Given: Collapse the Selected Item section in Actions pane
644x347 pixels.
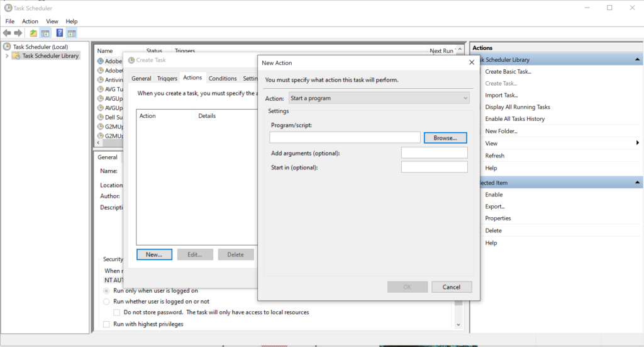Looking at the screenshot, I should click(636, 183).
